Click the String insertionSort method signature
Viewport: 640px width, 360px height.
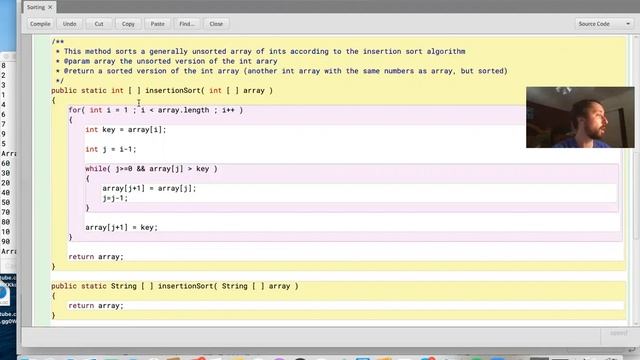coord(175,286)
